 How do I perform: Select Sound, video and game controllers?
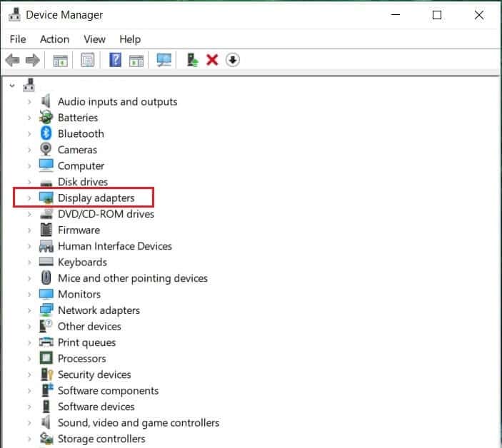pyautogui.click(x=138, y=422)
